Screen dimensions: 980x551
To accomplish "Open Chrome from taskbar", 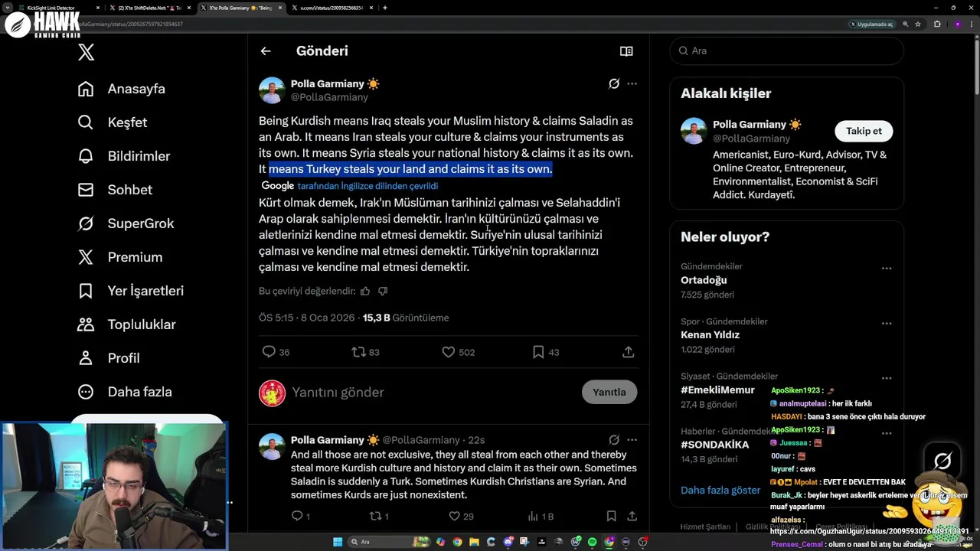I will tap(457, 542).
